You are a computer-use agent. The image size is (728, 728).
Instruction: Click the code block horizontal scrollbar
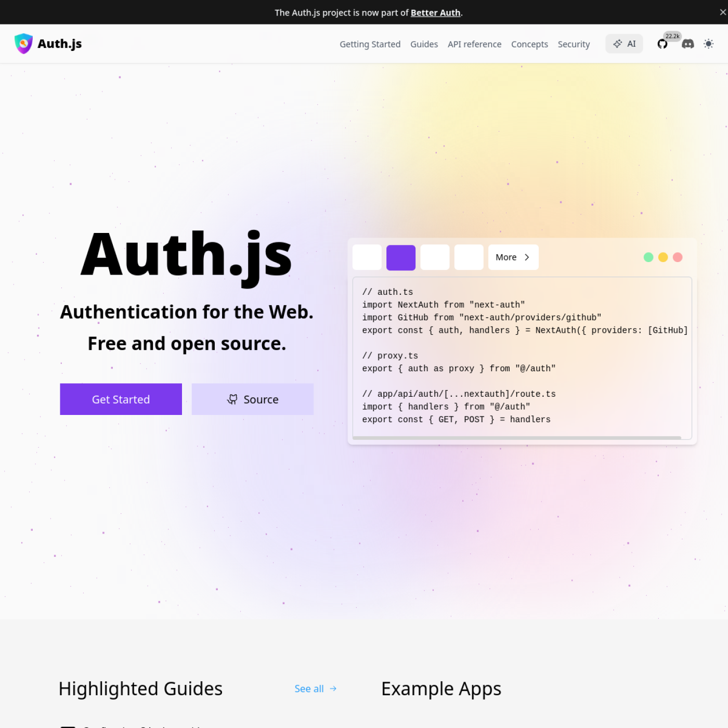[x=517, y=438]
